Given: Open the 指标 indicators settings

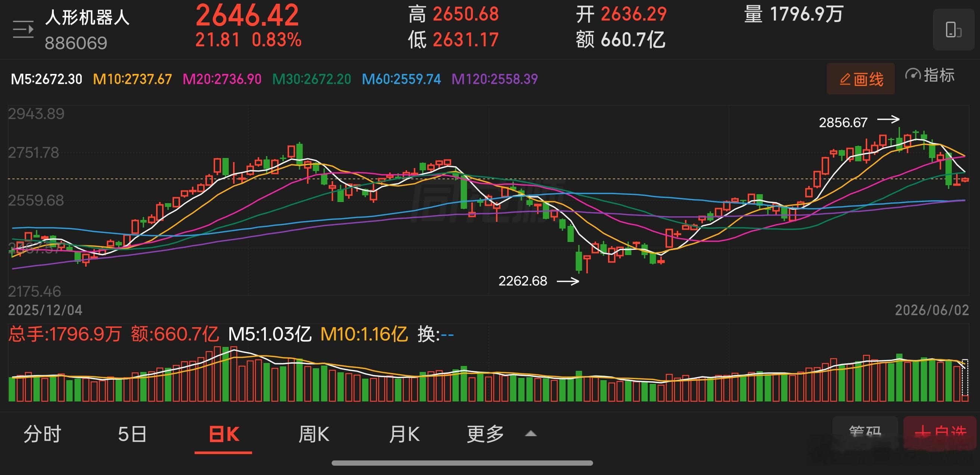Looking at the screenshot, I should (930, 75).
